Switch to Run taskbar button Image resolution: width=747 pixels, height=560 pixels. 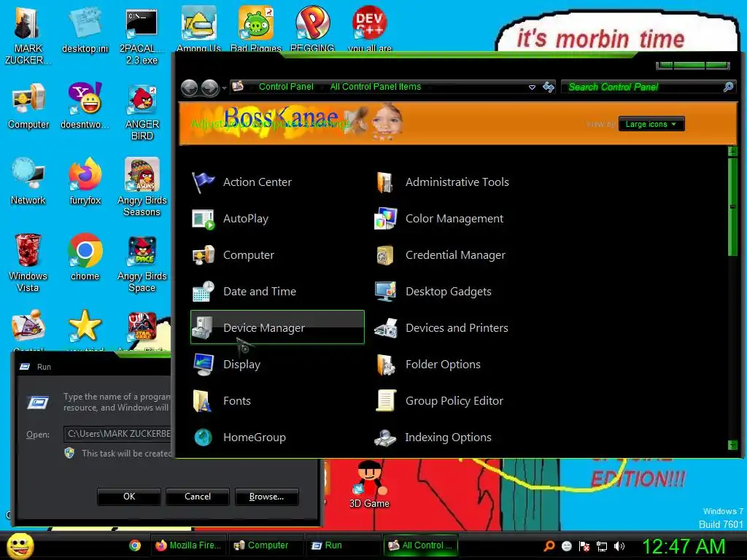(343, 545)
